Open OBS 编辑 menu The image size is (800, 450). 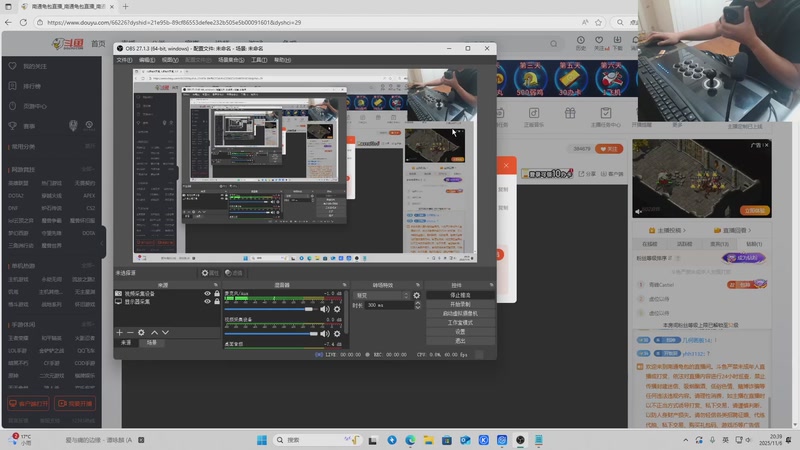click(x=147, y=60)
